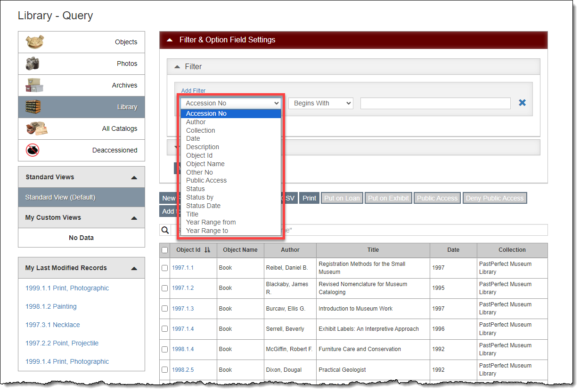Collapse Filter & Option Field Settings section
The image size is (580, 392).
170,40
